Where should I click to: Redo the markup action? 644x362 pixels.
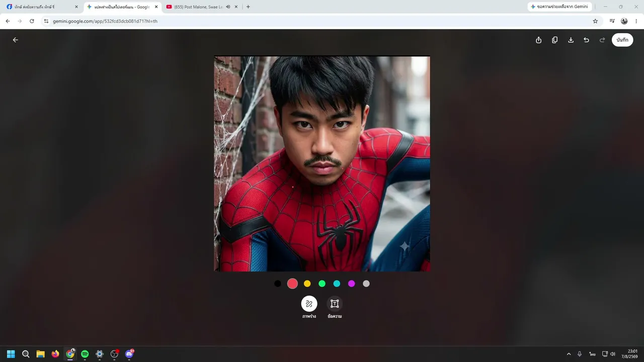[x=602, y=40]
